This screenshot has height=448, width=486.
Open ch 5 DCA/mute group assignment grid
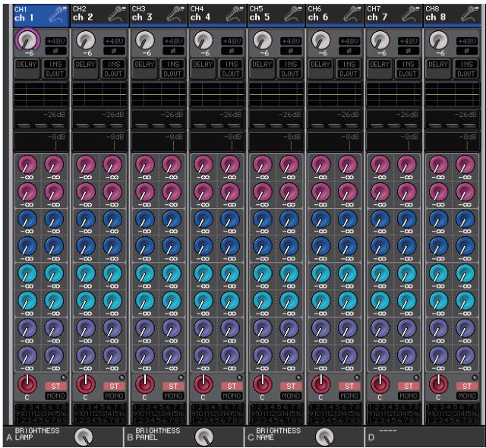click(x=276, y=413)
